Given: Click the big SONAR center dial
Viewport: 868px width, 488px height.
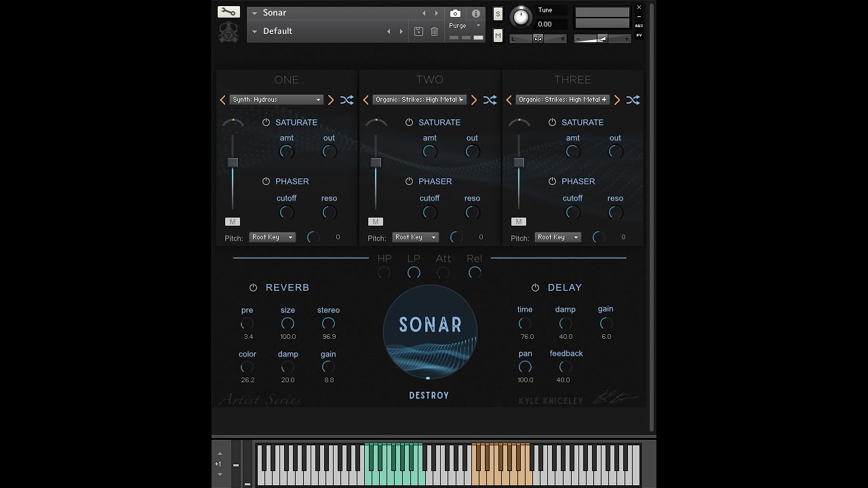Looking at the screenshot, I should 430,332.
